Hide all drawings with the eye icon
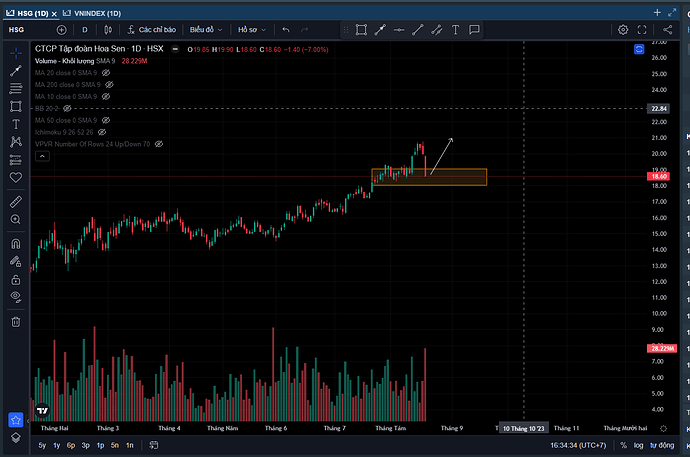Image resolution: width=690 pixels, height=457 pixels. tap(16, 297)
